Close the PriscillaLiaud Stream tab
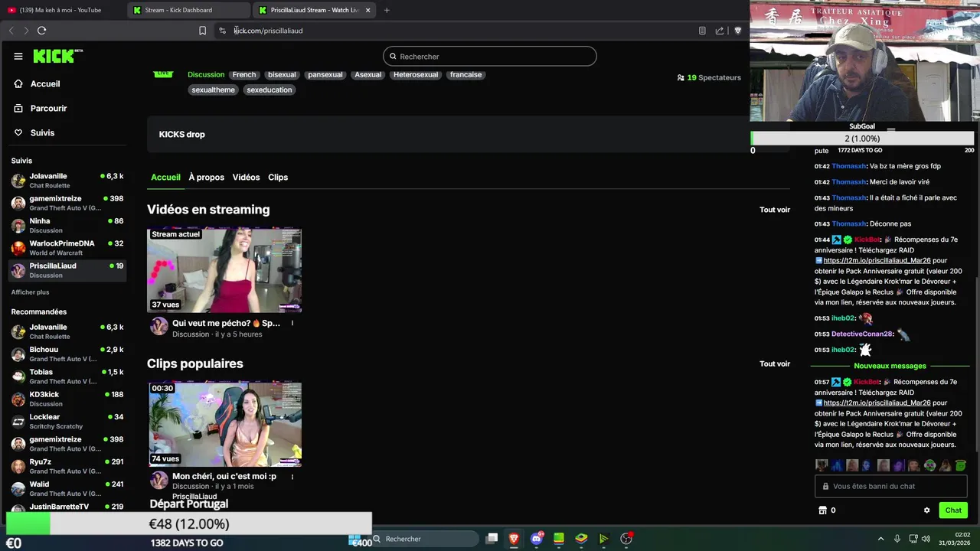This screenshot has width=980, height=551. point(368,10)
